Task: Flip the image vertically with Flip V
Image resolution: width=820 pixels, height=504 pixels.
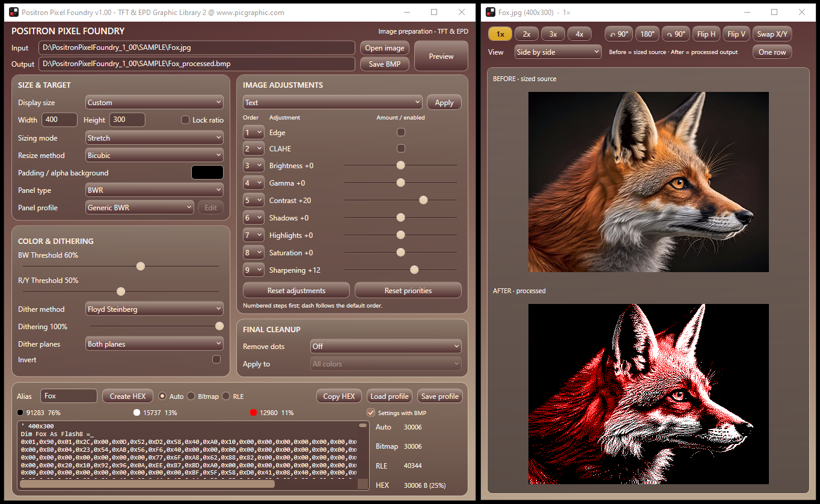Action: [x=736, y=34]
